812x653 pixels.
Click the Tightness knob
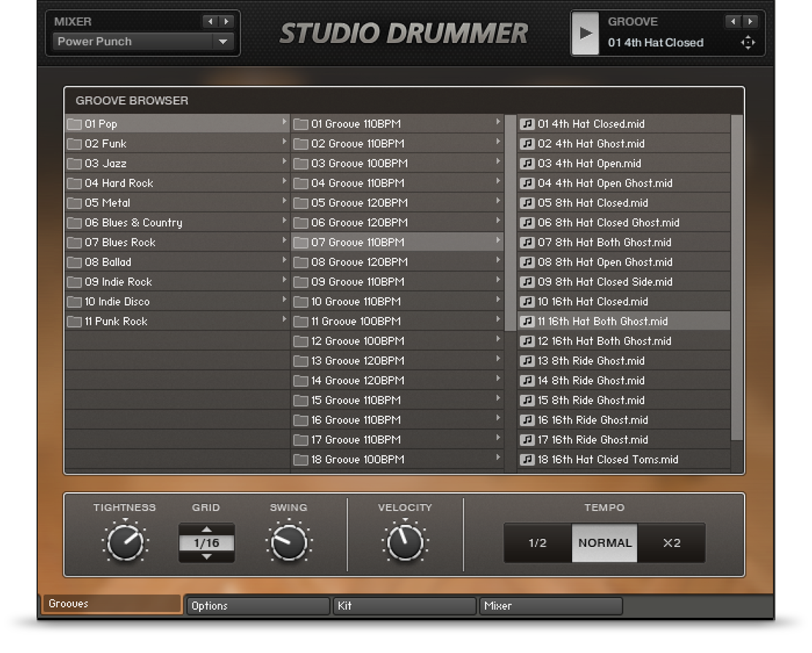124,543
